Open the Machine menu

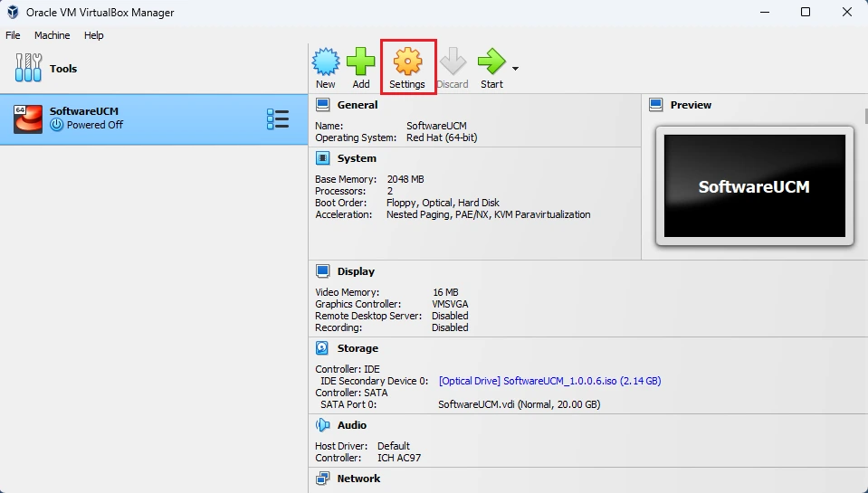click(x=52, y=35)
